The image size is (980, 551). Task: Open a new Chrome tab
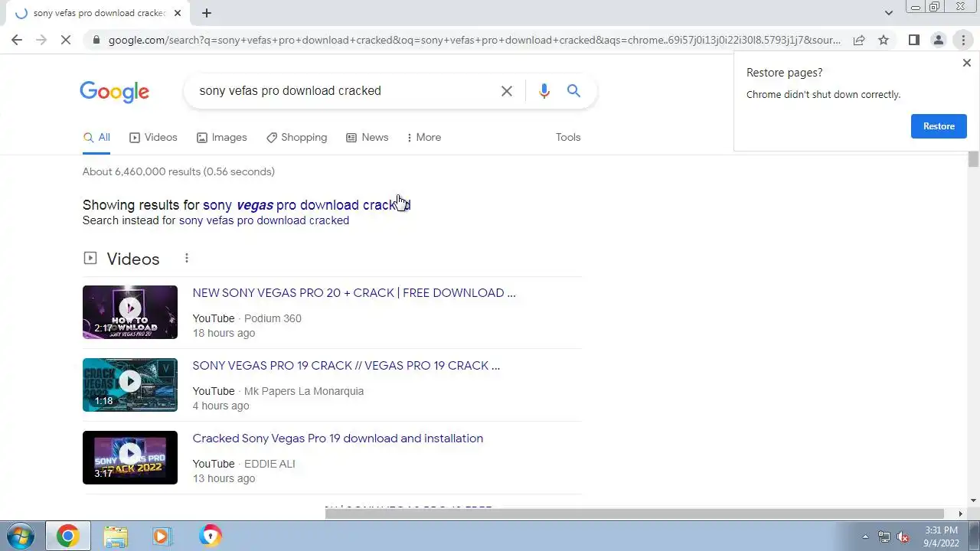pos(207,13)
